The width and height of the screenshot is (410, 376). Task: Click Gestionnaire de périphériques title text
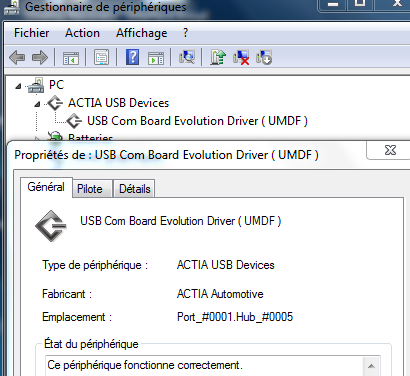click(106, 7)
